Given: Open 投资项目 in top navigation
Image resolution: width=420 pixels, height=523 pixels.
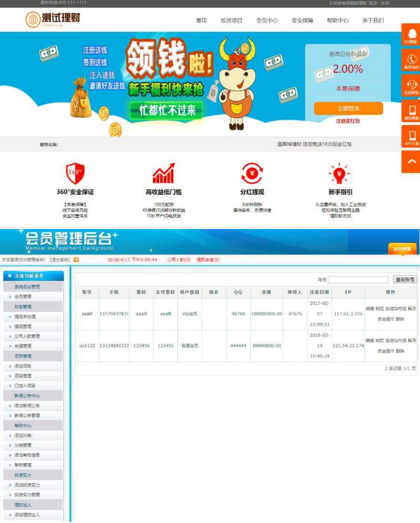Looking at the screenshot, I should [x=232, y=21].
